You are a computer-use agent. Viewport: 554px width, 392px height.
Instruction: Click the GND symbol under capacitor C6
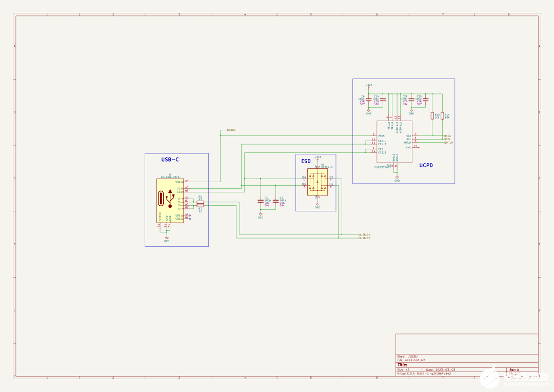pos(368,112)
